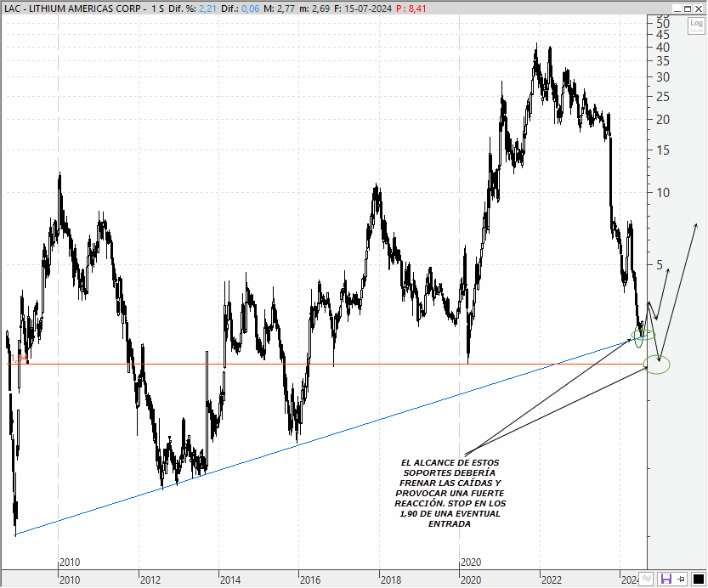Click the 15 label on price axis

pos(663,150)
